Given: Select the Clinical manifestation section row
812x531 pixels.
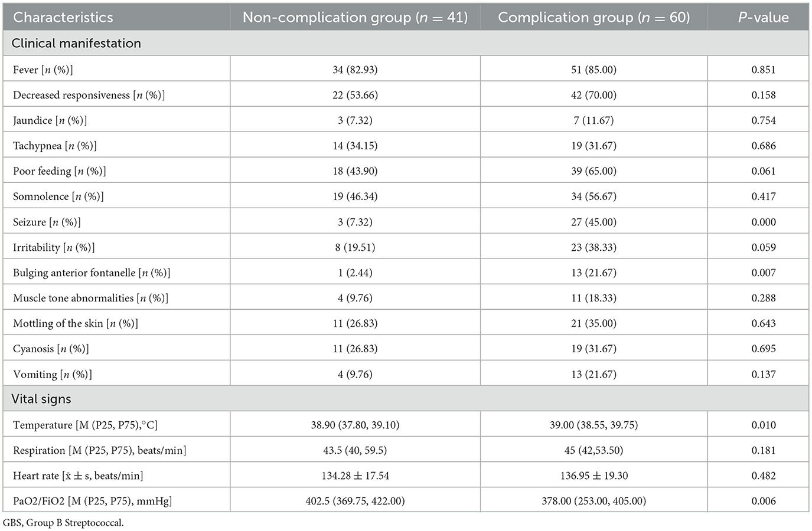Looking at the screenshot, I should coord(76,44).
